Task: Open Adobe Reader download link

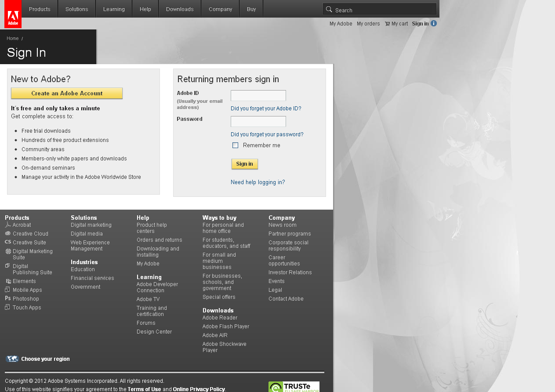Action: coord(220,318)
